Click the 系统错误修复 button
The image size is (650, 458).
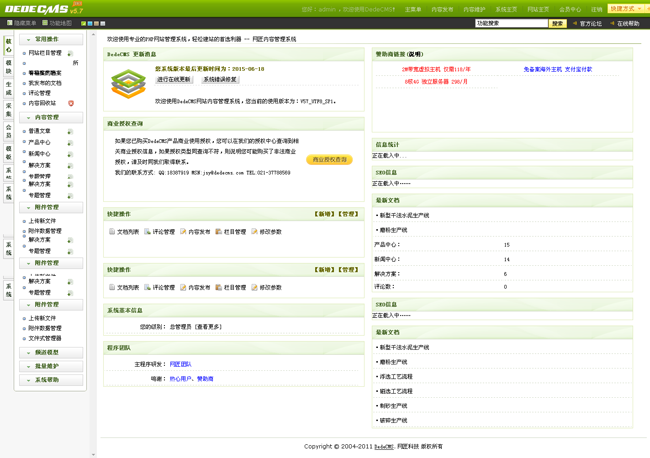[x=220, y=80]
